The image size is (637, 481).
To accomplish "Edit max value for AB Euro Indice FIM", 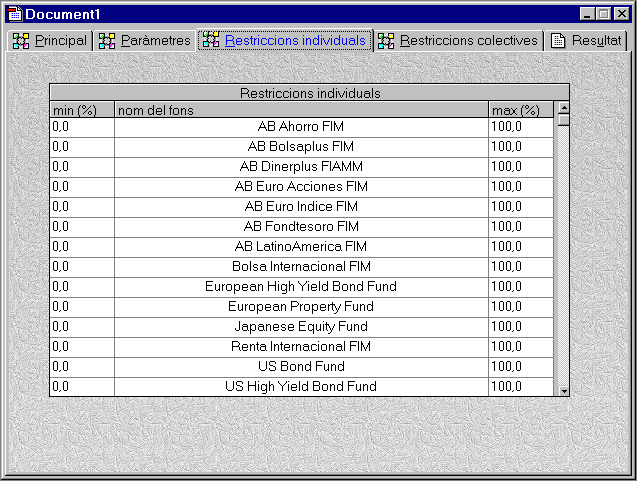I will (521, 207).
